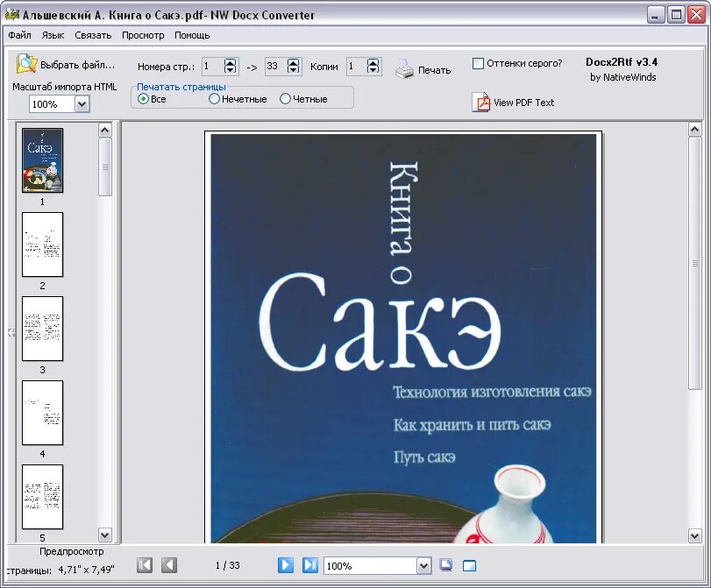Open the Файл menu
Viewport: 711px width, 588px height.
point(19,35)
